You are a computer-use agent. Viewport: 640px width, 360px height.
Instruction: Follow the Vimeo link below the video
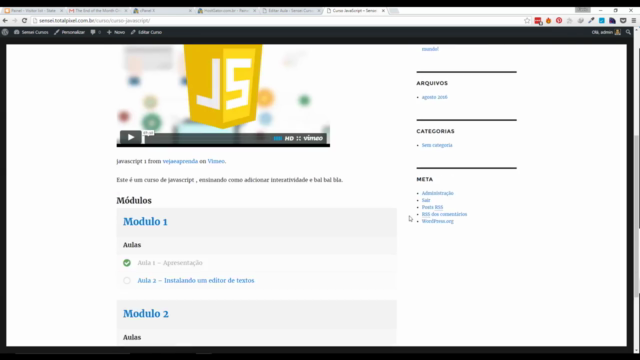(216, 161)
